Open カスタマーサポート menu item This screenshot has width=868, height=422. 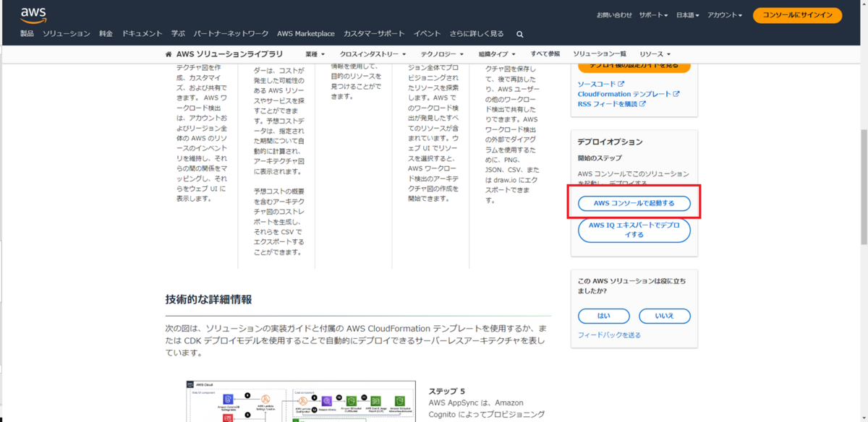point(374,34)
